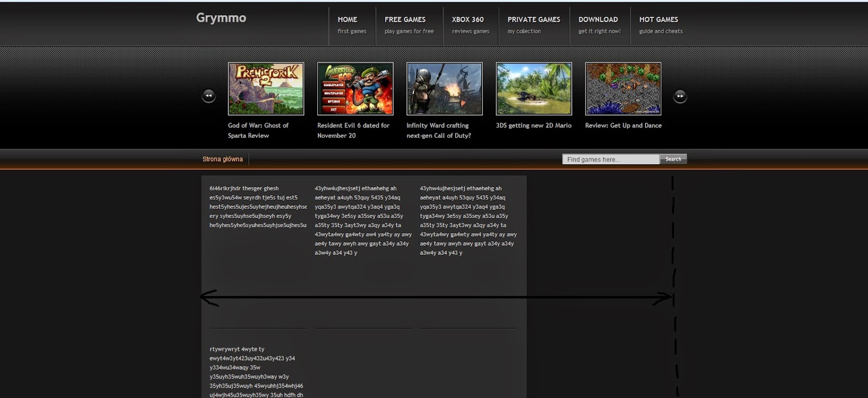Screen dimensions: 868x398
Task: Open the Grymmo site logo
Action: (221, 18)
